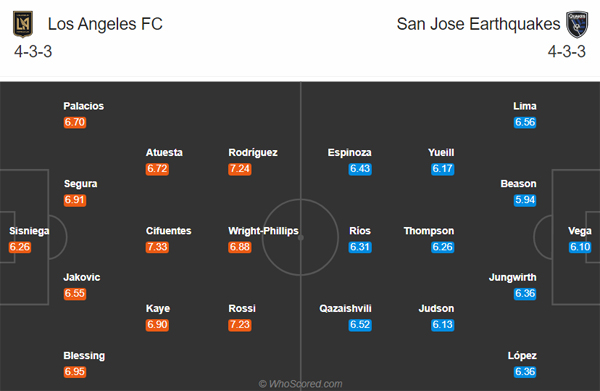Click Blessing's 6.95 rating badge
This screenshot has width=600, height=391.
pyautogui.click(x=75, y=371)
